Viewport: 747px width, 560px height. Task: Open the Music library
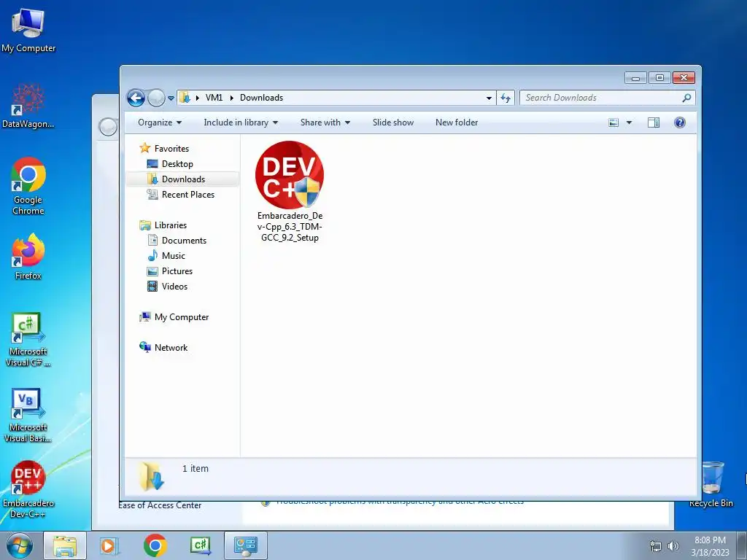166,256
